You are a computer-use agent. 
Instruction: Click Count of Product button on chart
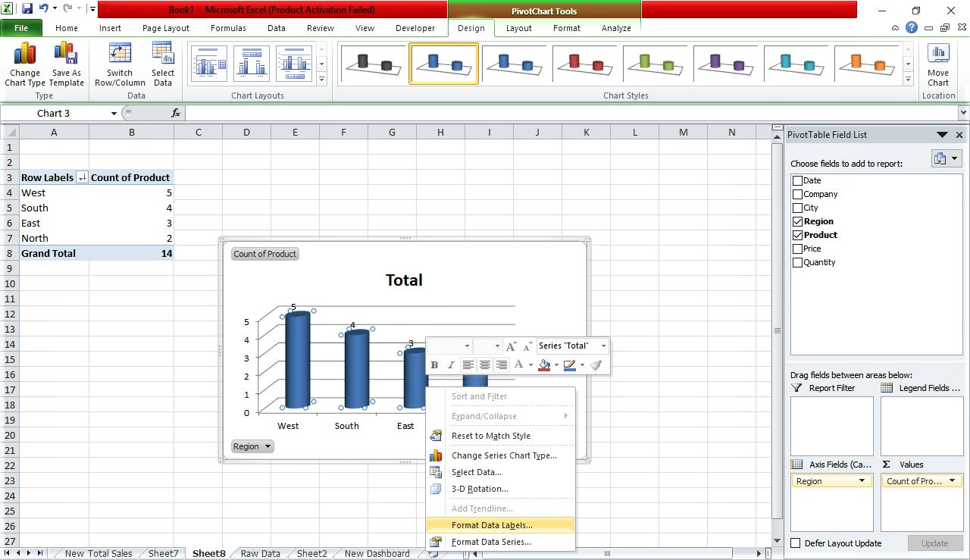coord(265,254)
